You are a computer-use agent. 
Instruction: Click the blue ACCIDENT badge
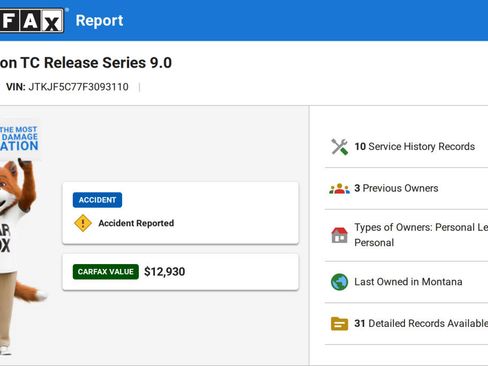[97, 200]
